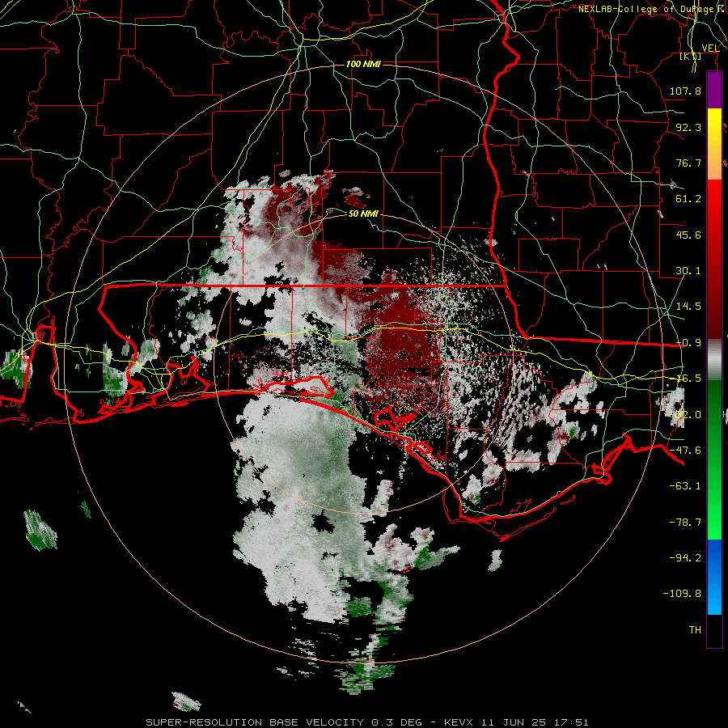Click the [KT] units label
The height and width of the screenshot is (728, 728).
(x=691, y=56)
